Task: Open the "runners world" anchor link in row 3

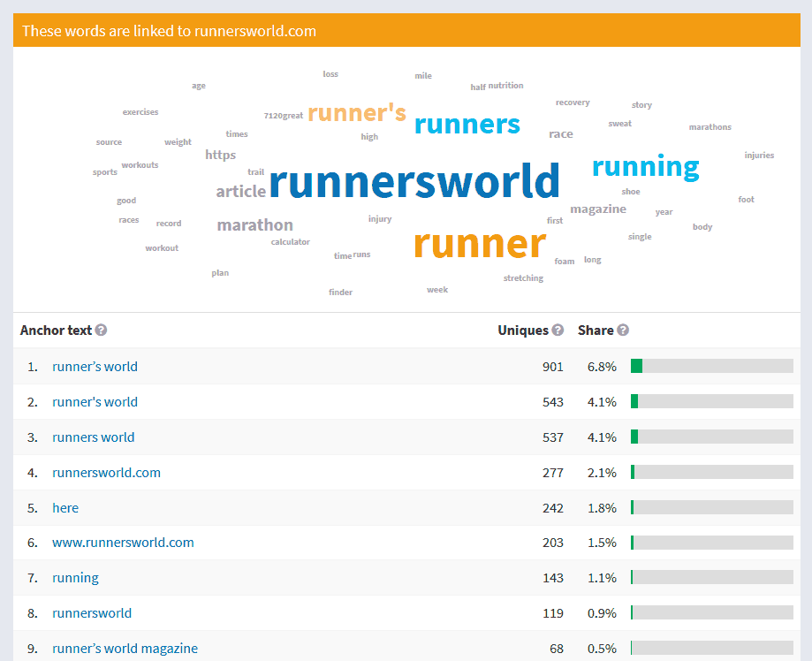Action: coord(93,437)
